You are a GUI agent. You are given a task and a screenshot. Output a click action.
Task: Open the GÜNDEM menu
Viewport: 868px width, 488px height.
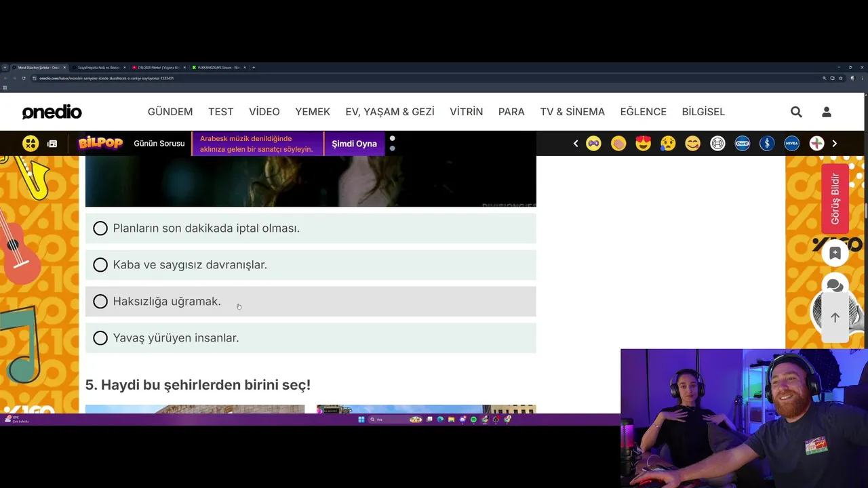170,112
